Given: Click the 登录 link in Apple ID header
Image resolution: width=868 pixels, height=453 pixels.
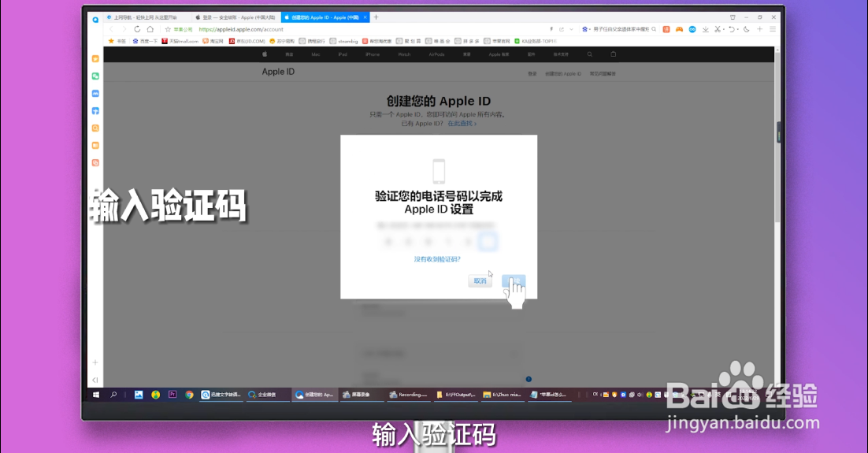Looking at the screenshot, I should pos(532,73).
